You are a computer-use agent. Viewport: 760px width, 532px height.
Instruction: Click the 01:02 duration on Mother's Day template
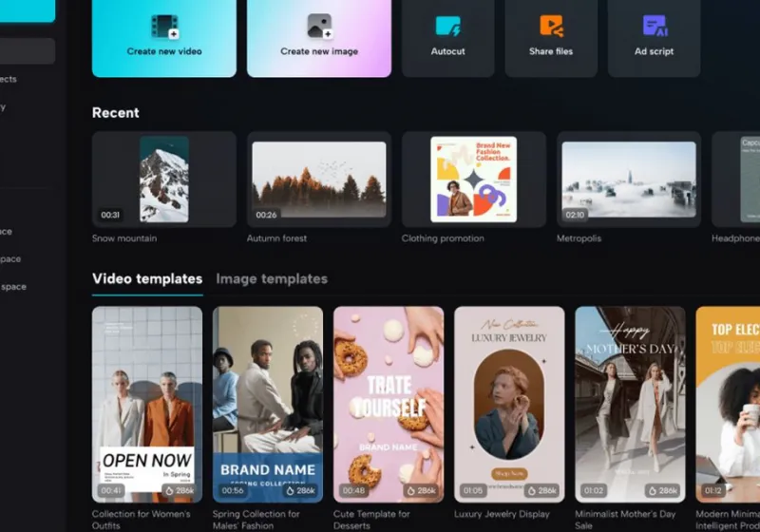click(594, 491)
